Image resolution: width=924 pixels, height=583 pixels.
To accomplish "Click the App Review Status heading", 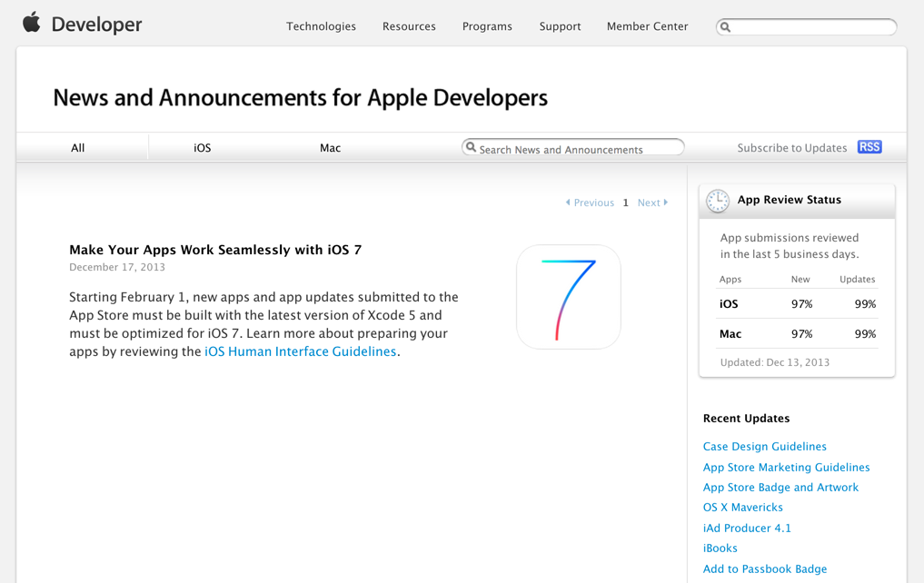I will pyautogui.click(x=789, y=200).
